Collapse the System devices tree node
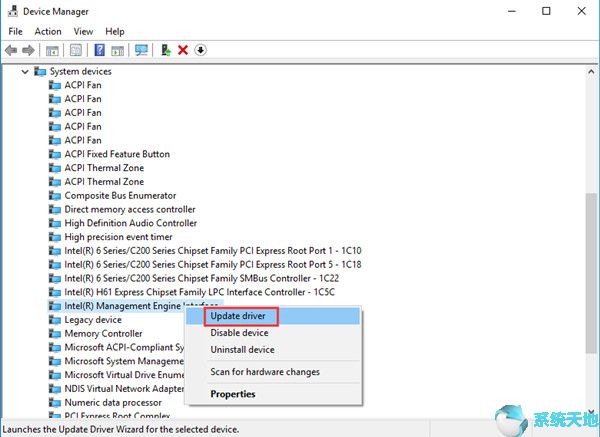This screenshot has height=437, width=600. pyautogui.click(x=25, y=72)
